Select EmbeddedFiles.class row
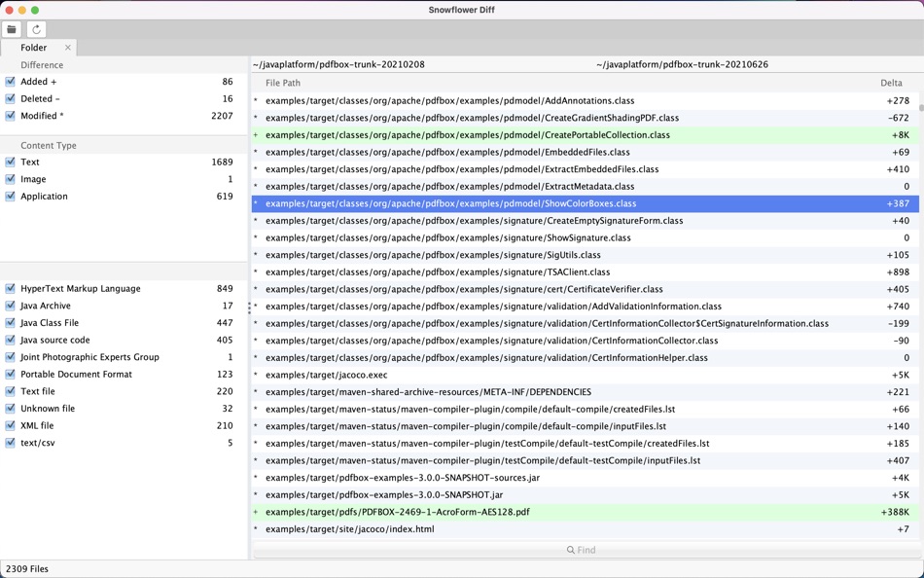Viewport: 924px width, 578px height. tap(586, 152)
